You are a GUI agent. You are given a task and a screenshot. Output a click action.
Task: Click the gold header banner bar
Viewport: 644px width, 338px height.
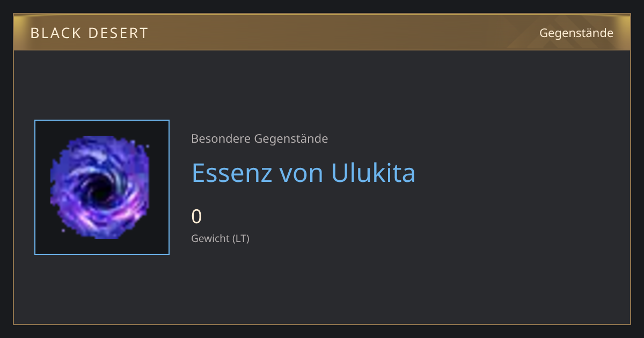point(322,32)
